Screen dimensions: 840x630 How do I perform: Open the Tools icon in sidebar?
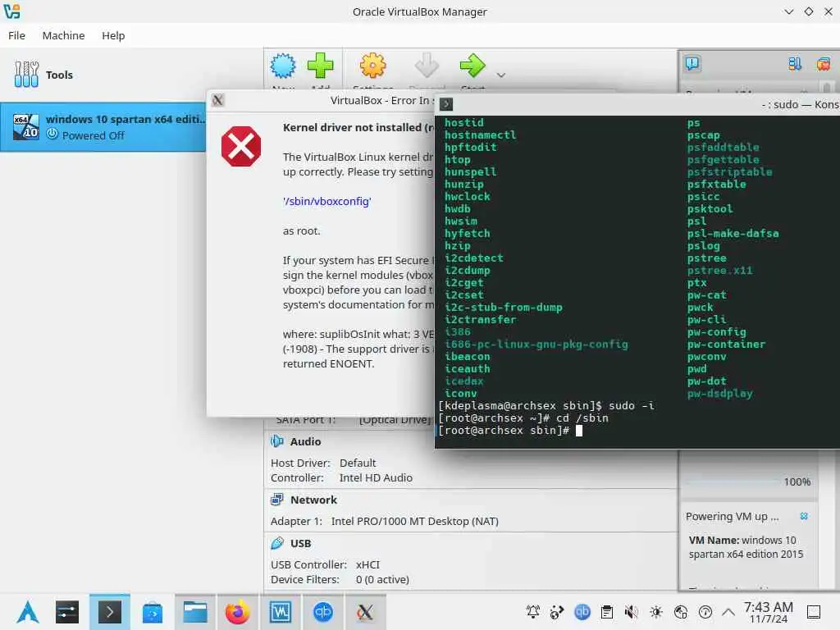[x=26, y=75]
